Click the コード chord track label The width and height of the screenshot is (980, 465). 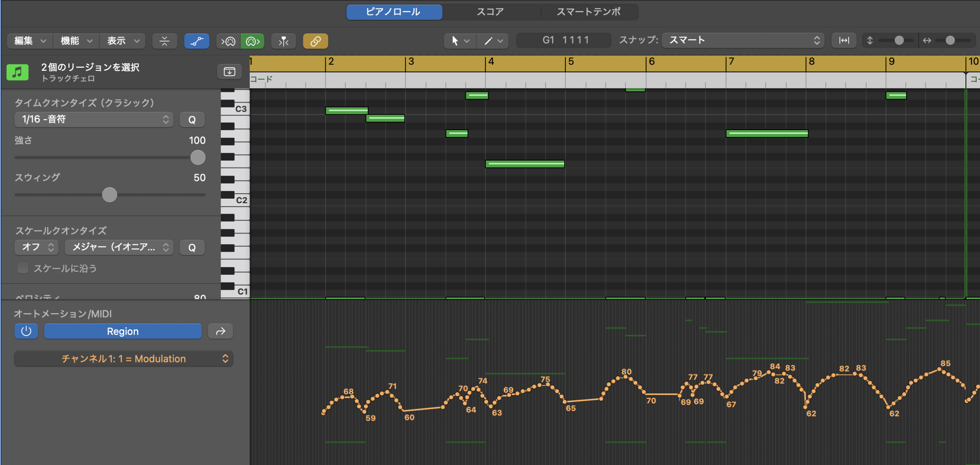click(261, 79)
